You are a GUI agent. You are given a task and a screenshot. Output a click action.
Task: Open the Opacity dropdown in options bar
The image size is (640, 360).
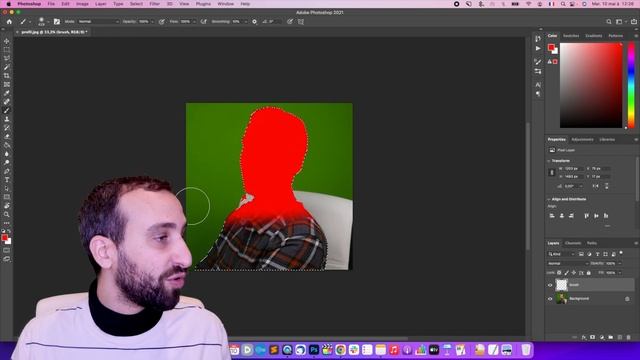point(153,22)
